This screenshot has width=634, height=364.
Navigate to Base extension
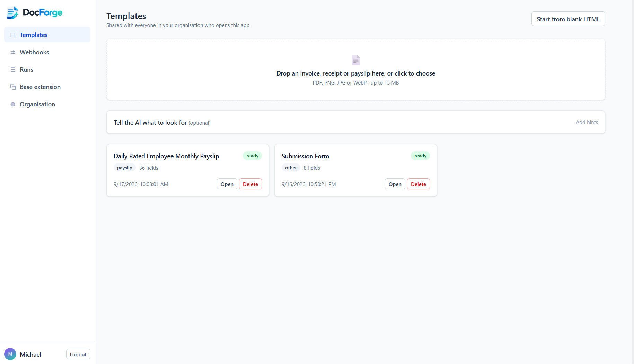(47, 87)
